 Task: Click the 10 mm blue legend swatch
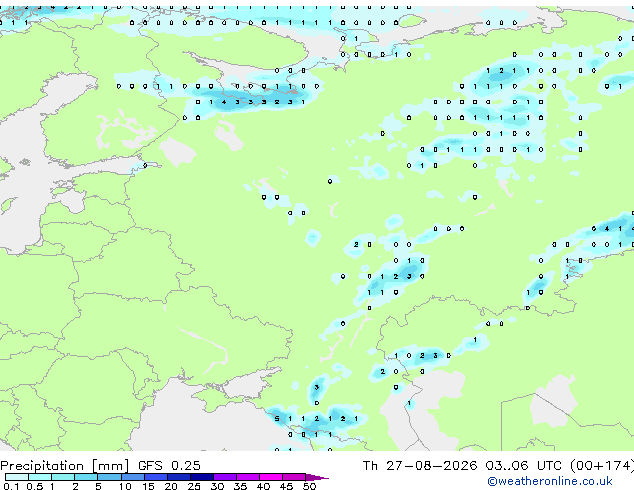pos(133,477)
